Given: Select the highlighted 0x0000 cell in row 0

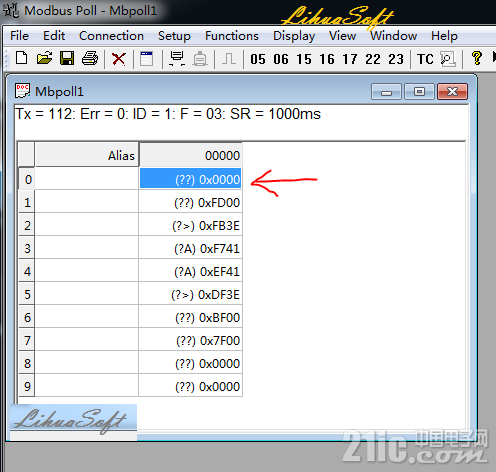Looking at the screenshot, I should (191, 179).
